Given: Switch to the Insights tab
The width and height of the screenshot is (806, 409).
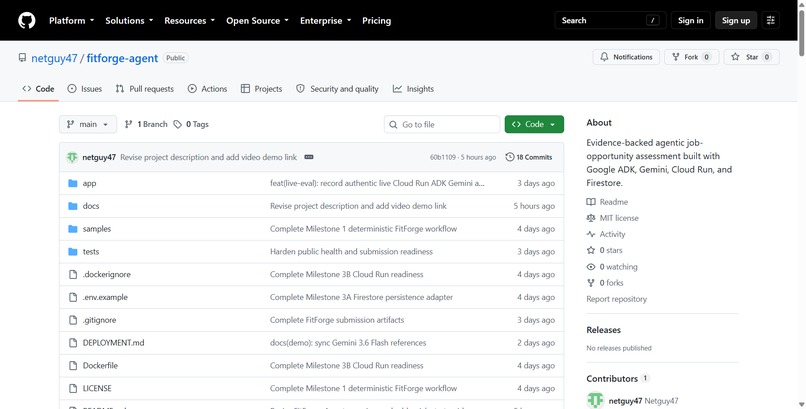Looking at the screenshot, I should (413, 89).
